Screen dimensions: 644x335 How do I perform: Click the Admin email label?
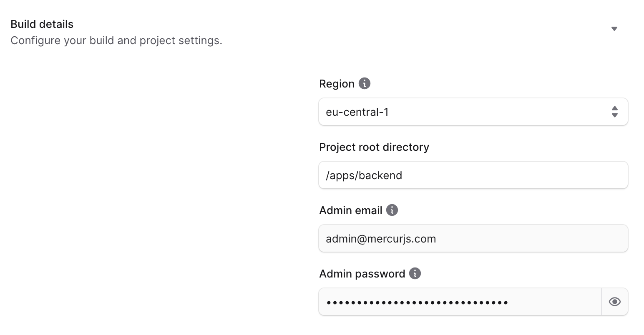pyautogui.click(x=351, y=210)
